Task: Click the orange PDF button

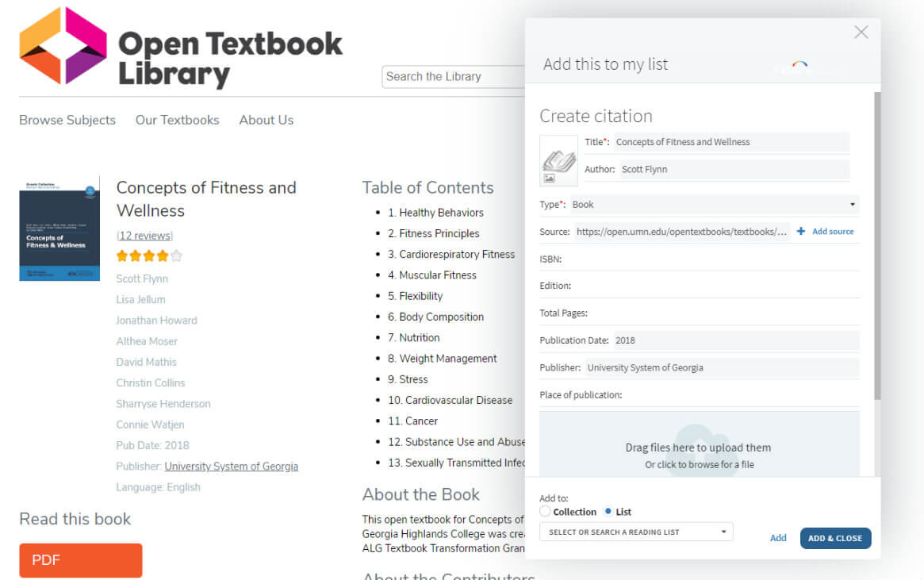Action: pos(81,560)
